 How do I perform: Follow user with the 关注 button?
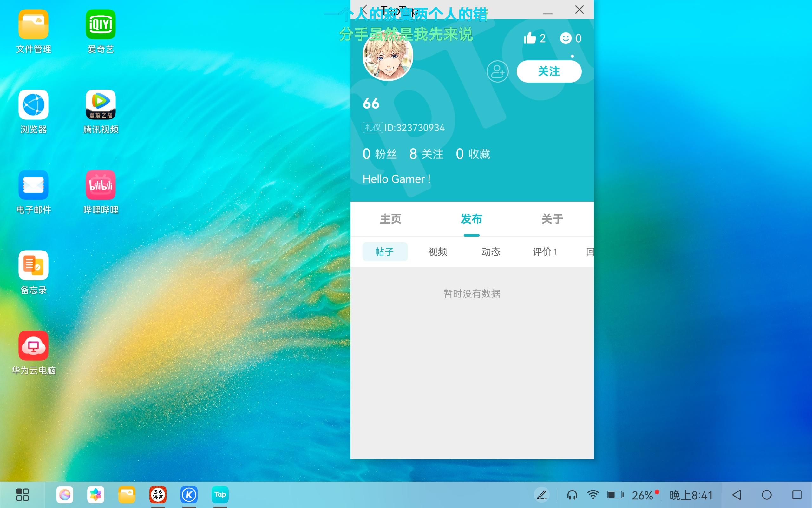click(549, 71)
